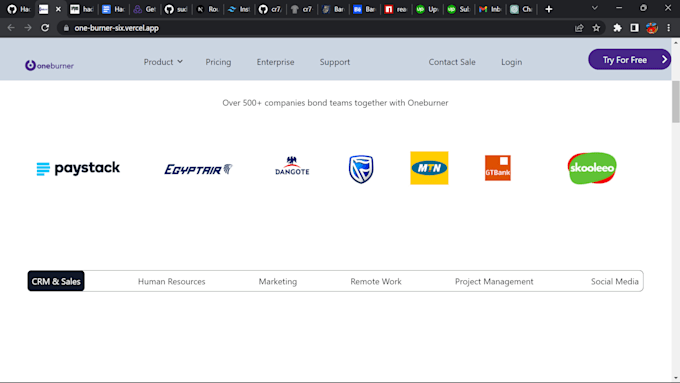Click the Oneburner logo in the header
This screenshot has height=383, width=680.
click(49, 65)
